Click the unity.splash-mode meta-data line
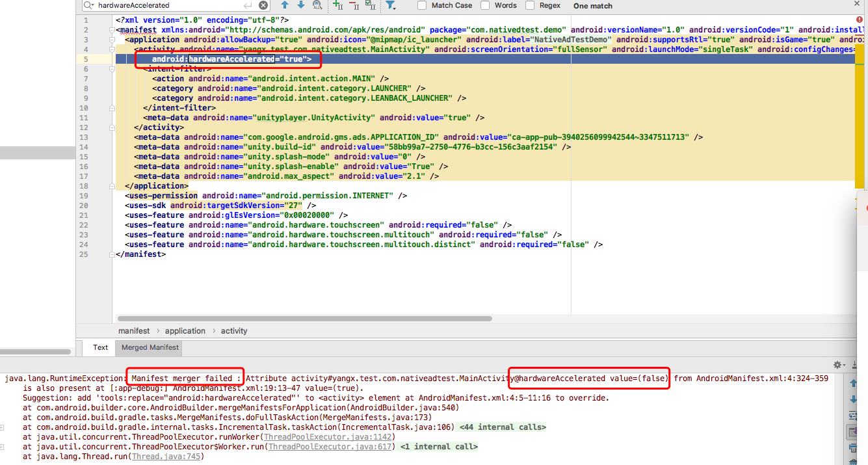The height and width of the screenshot is (465, 868). point(280,157)
